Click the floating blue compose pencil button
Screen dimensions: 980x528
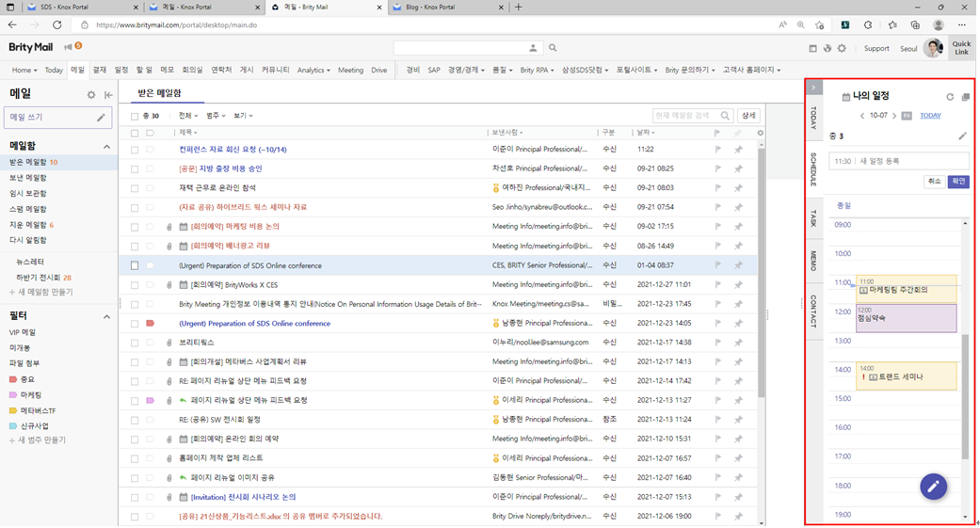[x=933, y=487]
